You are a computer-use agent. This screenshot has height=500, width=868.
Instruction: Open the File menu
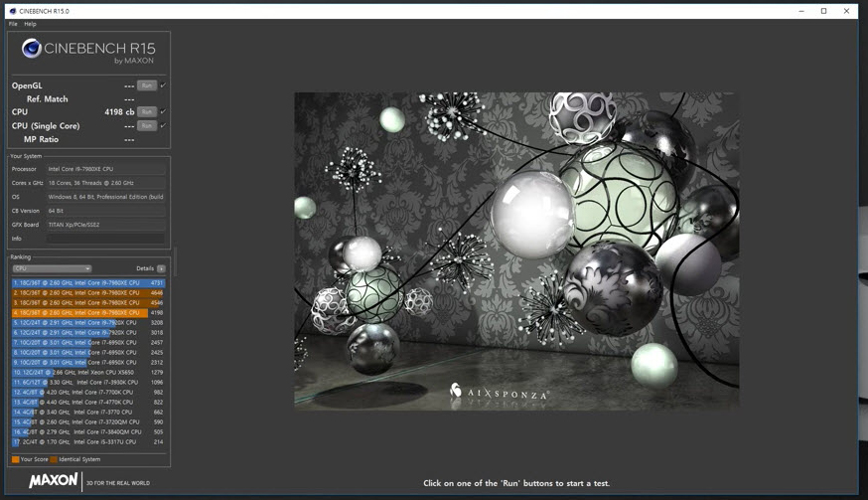pyautogui.click(x=13, y=24)
